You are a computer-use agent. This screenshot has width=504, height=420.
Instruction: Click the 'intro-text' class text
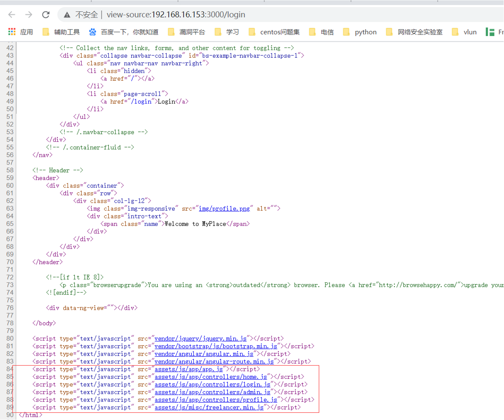pos(144,216)
